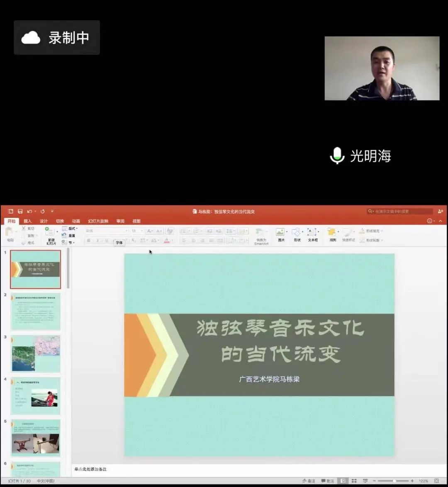The image size is (448, 487).
Task: Click the Undo arrow icon
Action: 29,212
